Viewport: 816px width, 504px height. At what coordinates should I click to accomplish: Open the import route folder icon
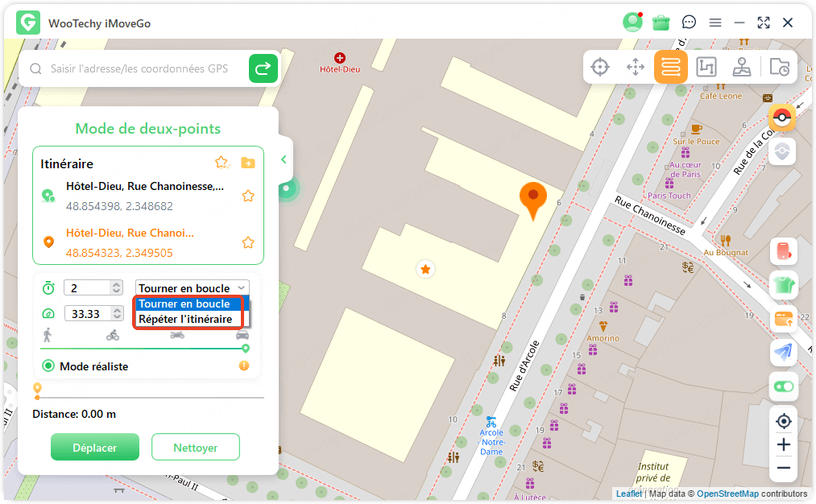click(248, 163)
